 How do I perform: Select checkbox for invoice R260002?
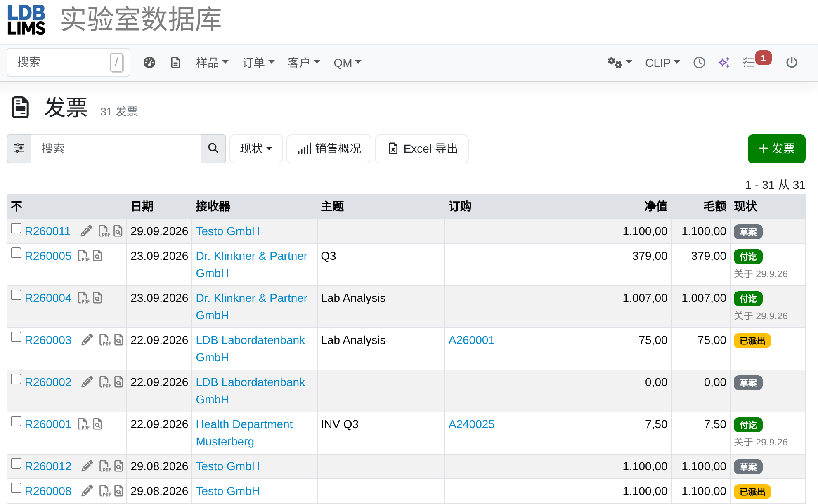[16, 379]
